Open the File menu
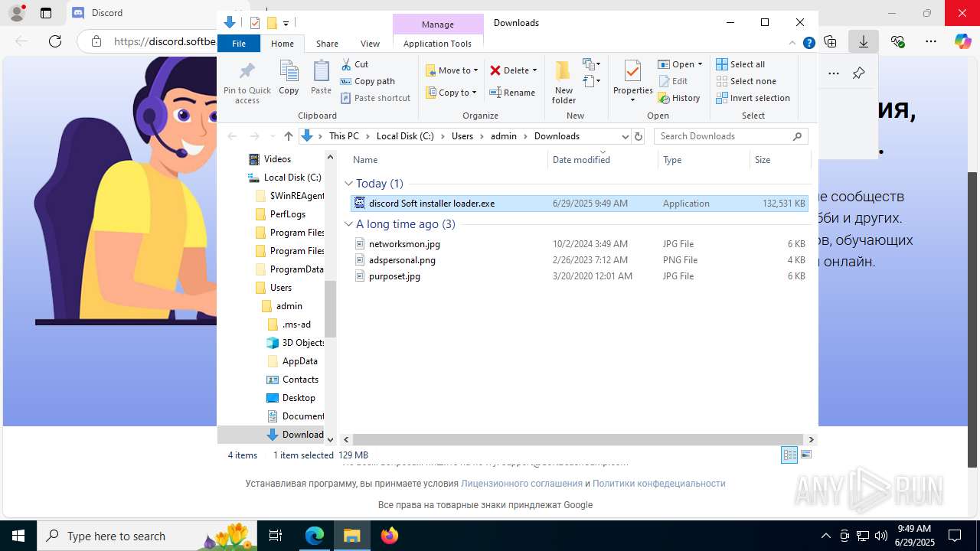 click(x=239, y=44)
